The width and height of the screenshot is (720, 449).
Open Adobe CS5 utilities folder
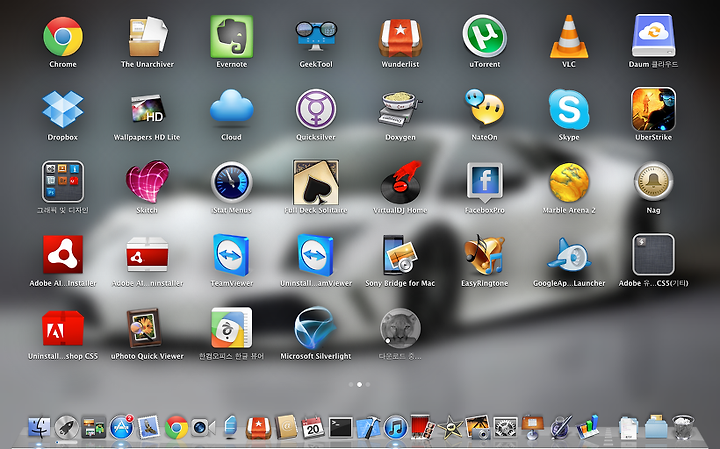(x=653, y=254)
